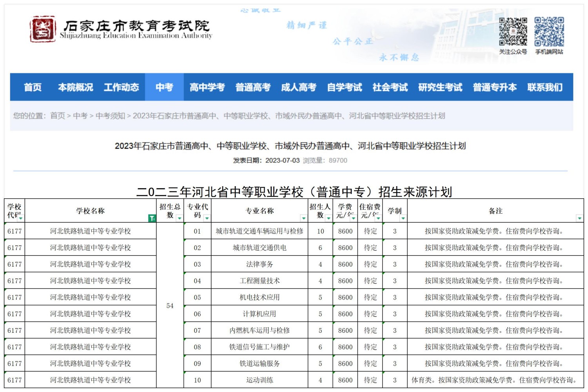This screenshot has width=588, height=392.
Task: Select the 铁道信号施工与维护 cell
Action: pyautogui.click(x=260, y=347)
